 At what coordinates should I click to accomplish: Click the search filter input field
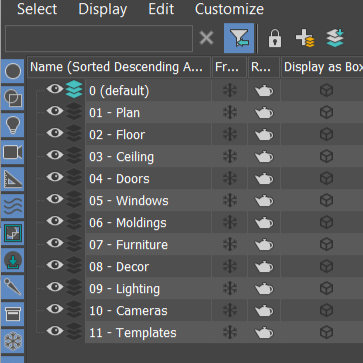[99, 38]
